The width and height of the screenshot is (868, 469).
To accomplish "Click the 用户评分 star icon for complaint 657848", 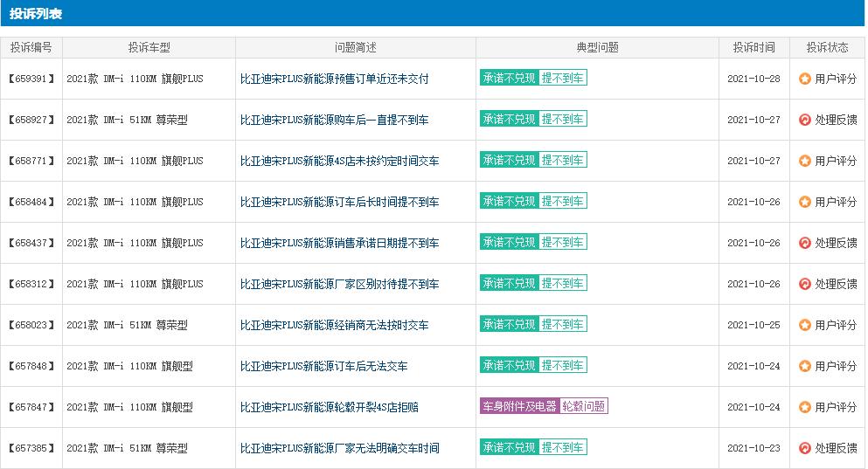I will tap(805, 366).
